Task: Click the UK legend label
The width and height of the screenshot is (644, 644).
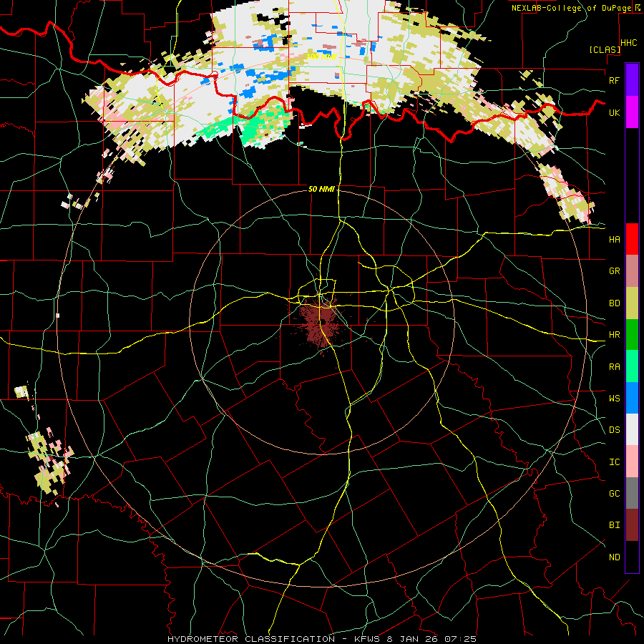Action: [x=614, y=112]
